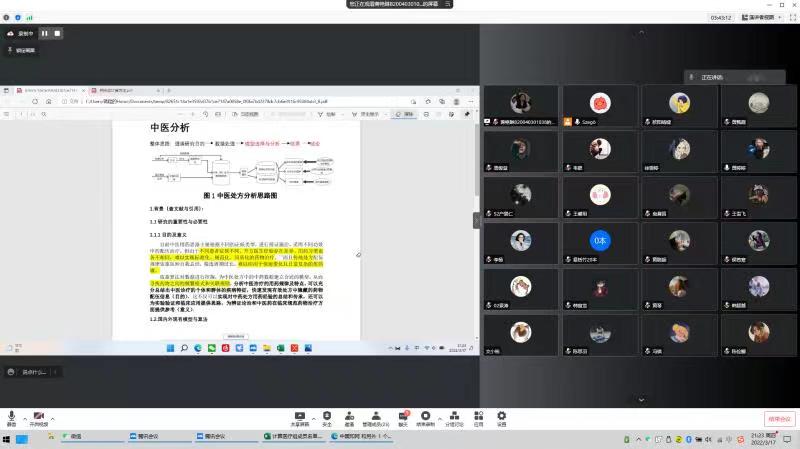800x449 pixels.
Task: Toggle the start video camera button
Action: (38, 415)
